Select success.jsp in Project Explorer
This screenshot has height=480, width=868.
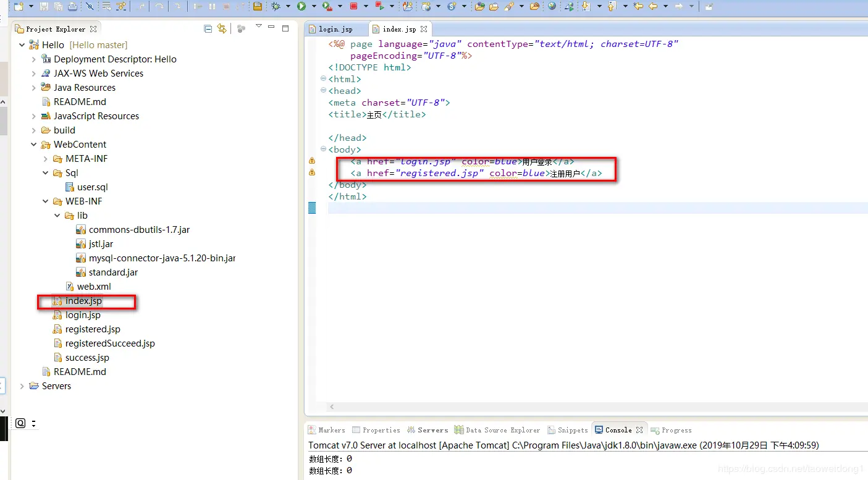pos(81,358)
